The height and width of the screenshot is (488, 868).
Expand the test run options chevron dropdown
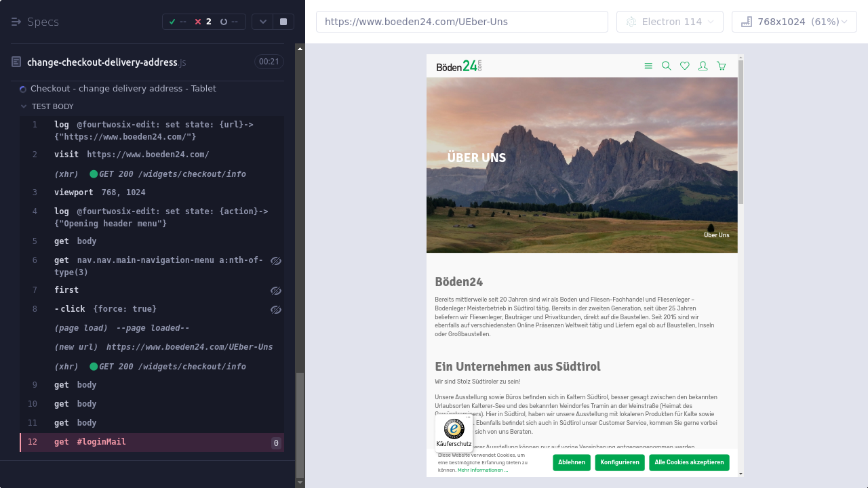pos(263,22)
